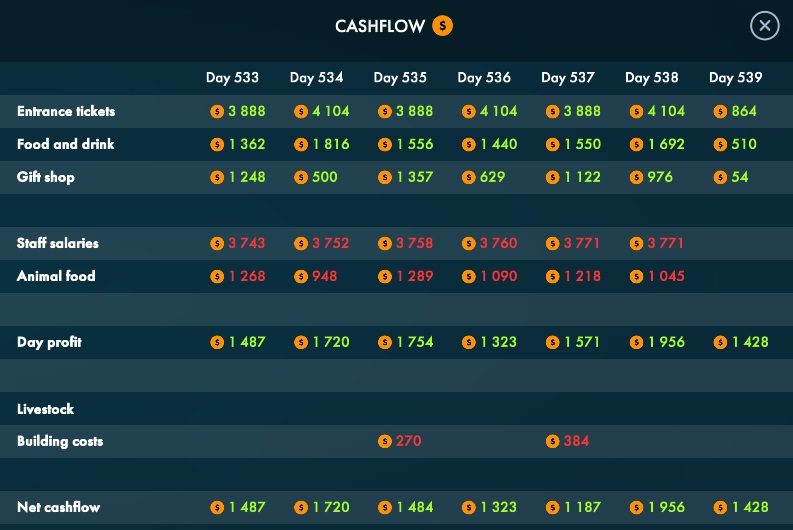Close the Cashflow window

pyautogui.click(x=764, y=26)
